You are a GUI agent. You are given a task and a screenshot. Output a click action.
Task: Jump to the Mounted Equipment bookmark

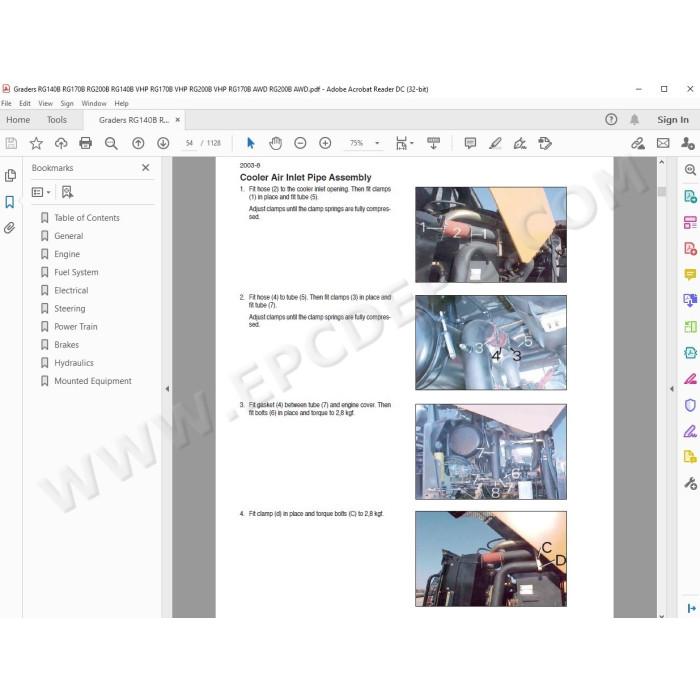[x=93, y=381]
